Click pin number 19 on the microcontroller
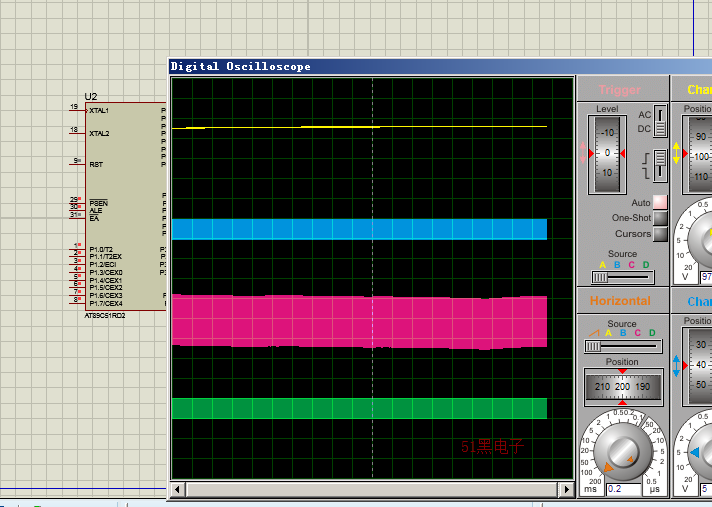The image size is (712, 507). tap(74, 107)
